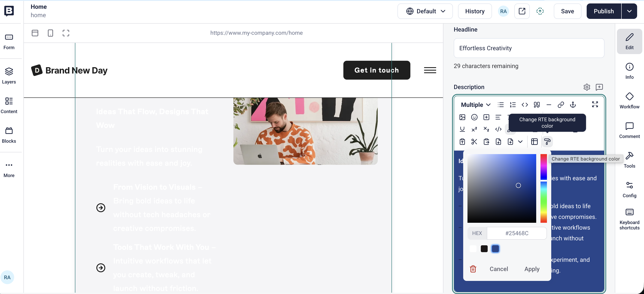644x294 pixels.
Task: Toggle bulleted list formatting
Action: tap(501, 105)
